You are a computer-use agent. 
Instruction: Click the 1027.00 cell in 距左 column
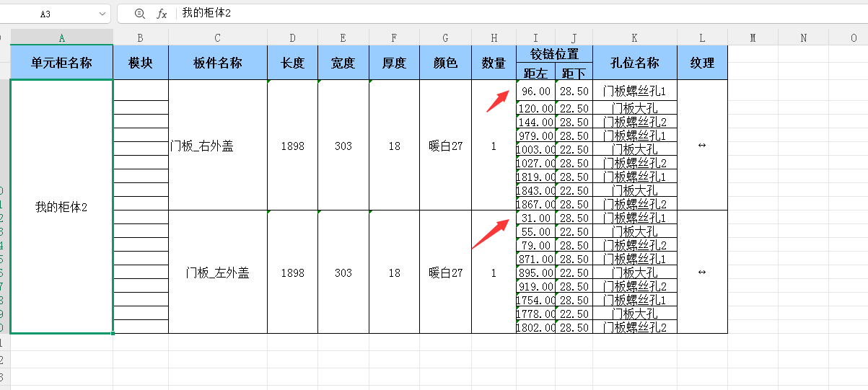point(535,163)
